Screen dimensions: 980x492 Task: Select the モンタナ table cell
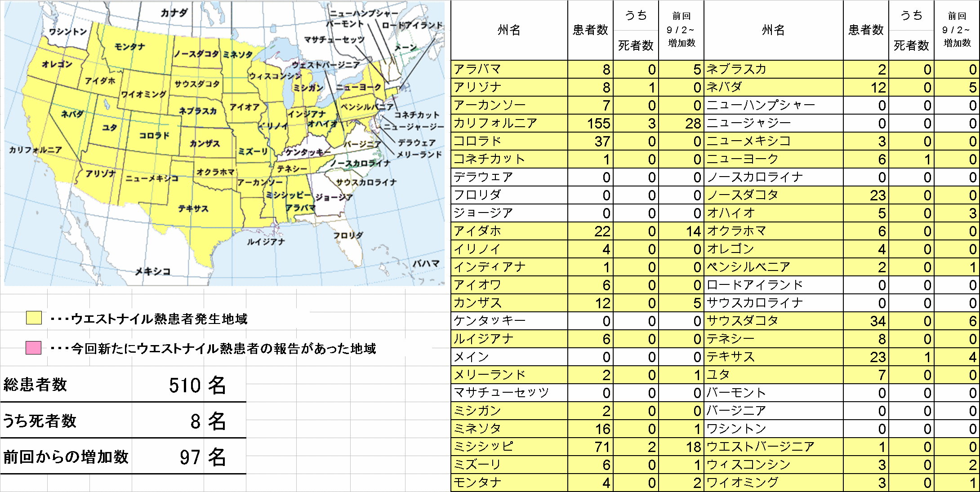coord(509,483)
